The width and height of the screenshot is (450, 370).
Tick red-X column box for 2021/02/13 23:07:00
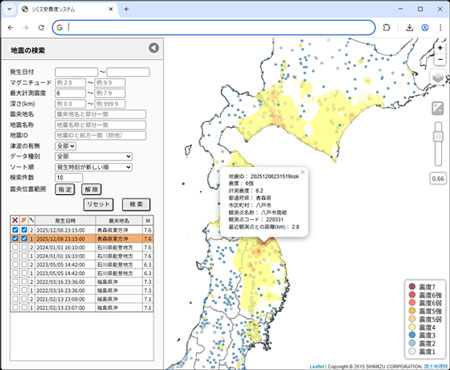pos(15,308)
